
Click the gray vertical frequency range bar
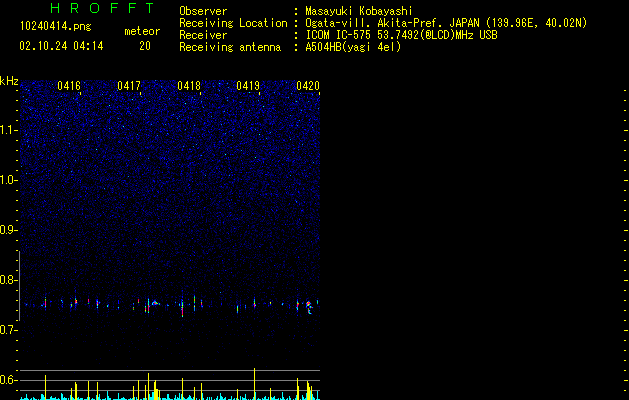20,285
